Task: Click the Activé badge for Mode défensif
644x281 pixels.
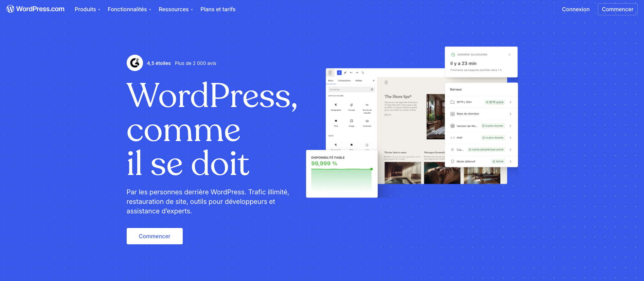Action: pos(498,161)
